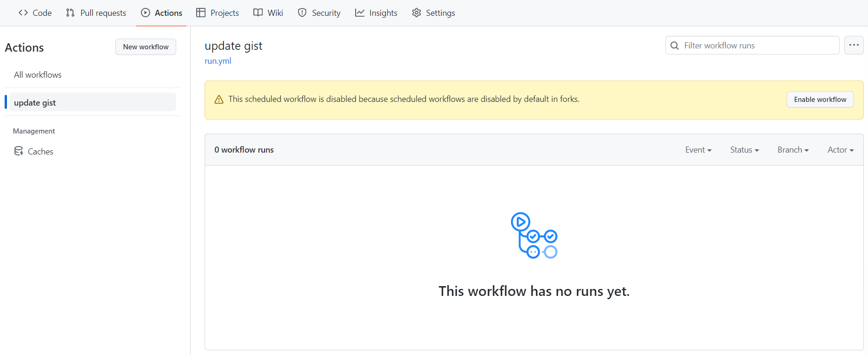The image size is (868, 355).
Task: Click the Enable workflow button
Action: [820, 100]
